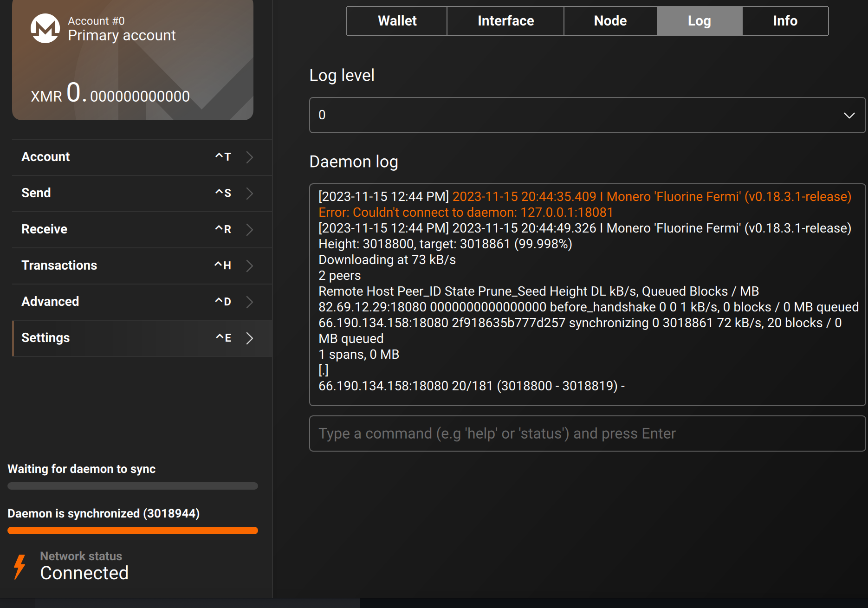Screen dimensions: 868x608
Task: Open the Transactions page from sidebar
Action: click(x=59, y=265)
